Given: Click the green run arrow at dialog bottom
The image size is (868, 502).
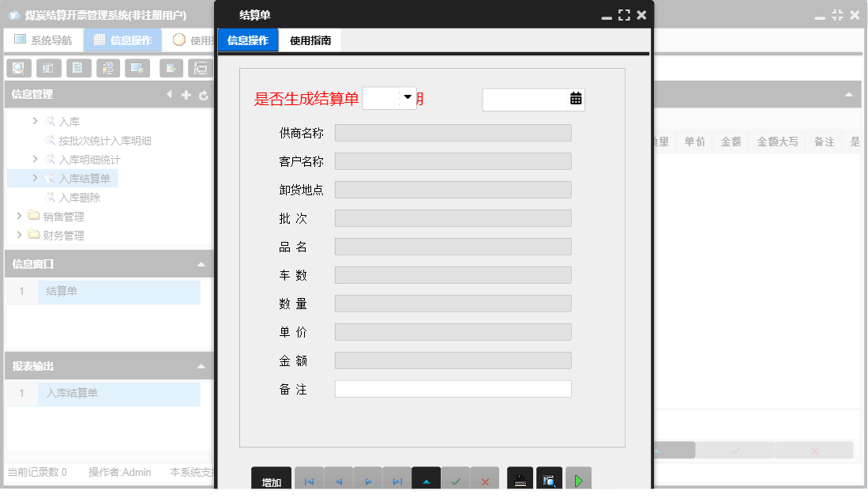Looking at the screenshot, I should tap(578, 478).
